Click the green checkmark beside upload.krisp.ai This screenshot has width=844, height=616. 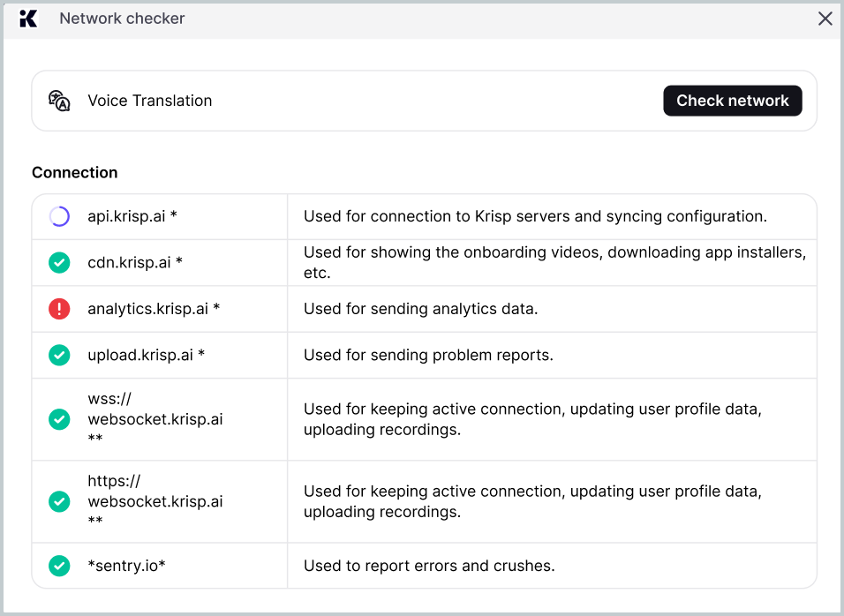pyautogui.click(x=59, y=355)
